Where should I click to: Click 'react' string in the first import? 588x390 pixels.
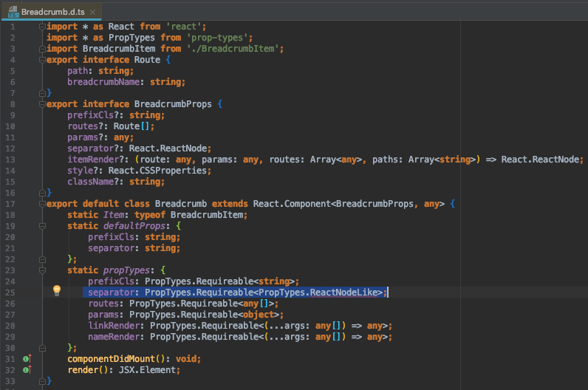coord(183,27)
